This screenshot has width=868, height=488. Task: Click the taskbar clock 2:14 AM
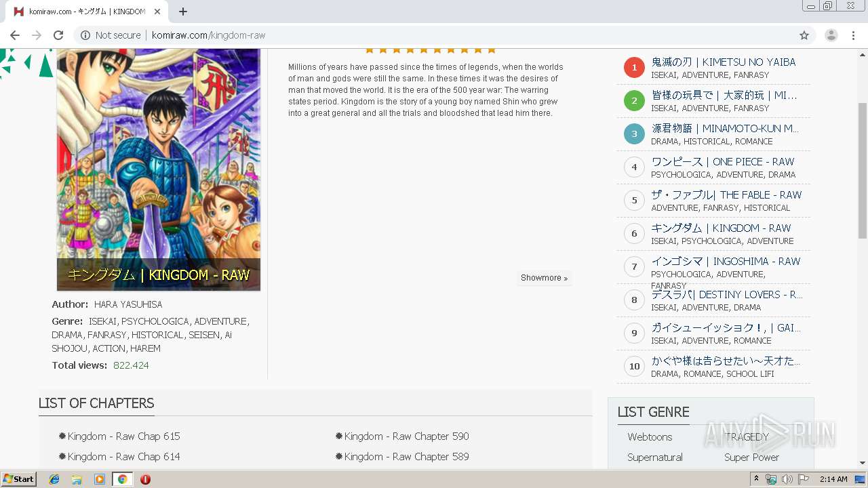(x=833, y=479)
